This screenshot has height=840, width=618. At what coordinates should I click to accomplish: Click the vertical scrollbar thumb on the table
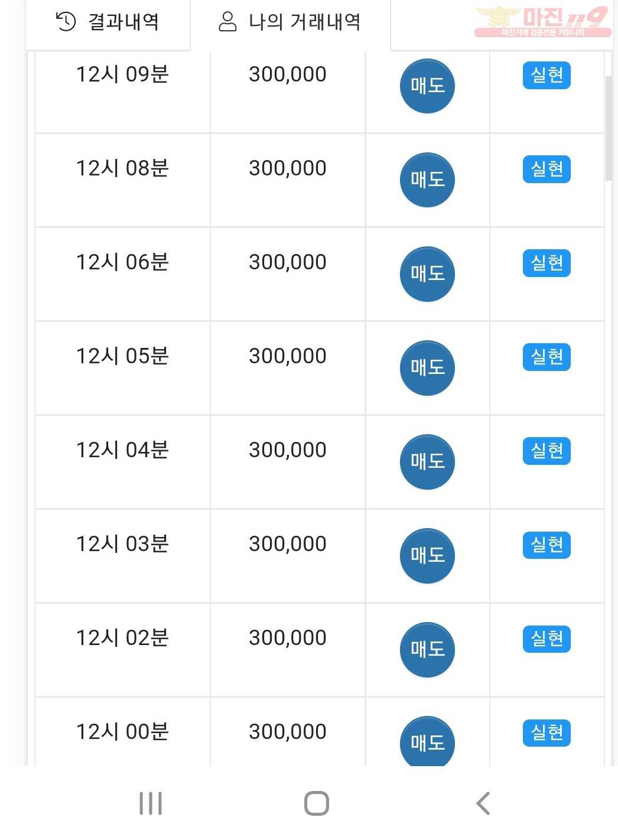[609, 128]
